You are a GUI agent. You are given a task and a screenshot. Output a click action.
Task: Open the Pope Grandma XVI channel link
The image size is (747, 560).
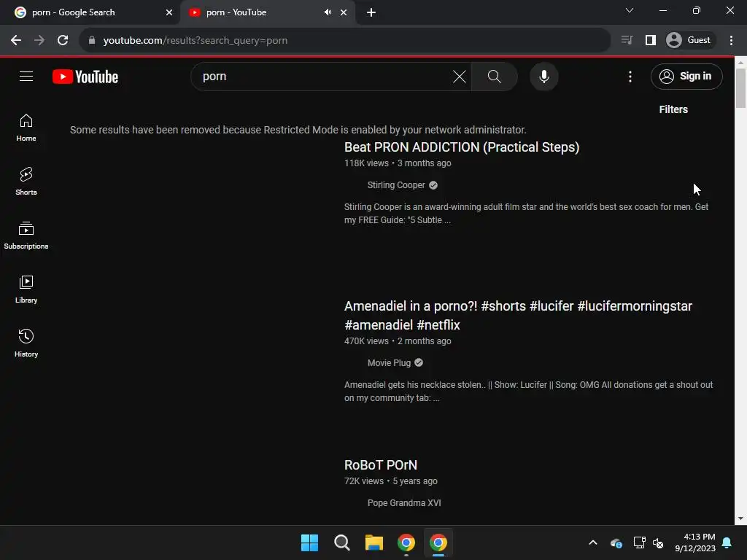(404, 503)
